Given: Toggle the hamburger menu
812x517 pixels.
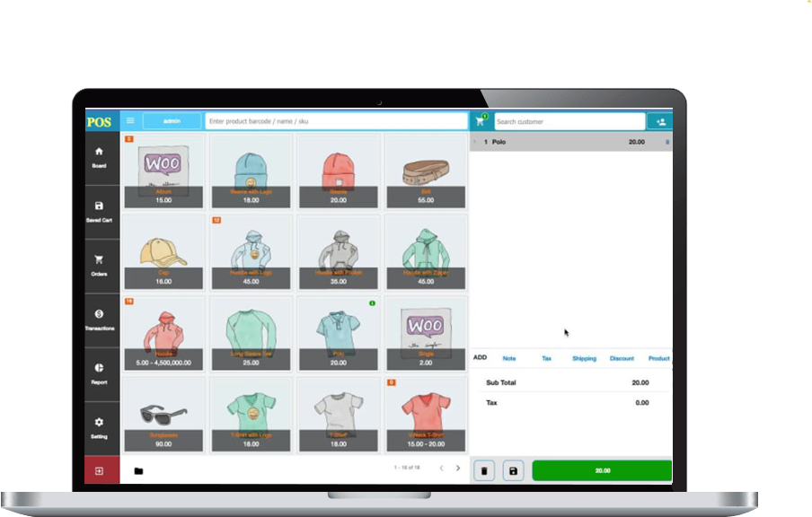Looking at the screenshot, I should coord(130,121).
